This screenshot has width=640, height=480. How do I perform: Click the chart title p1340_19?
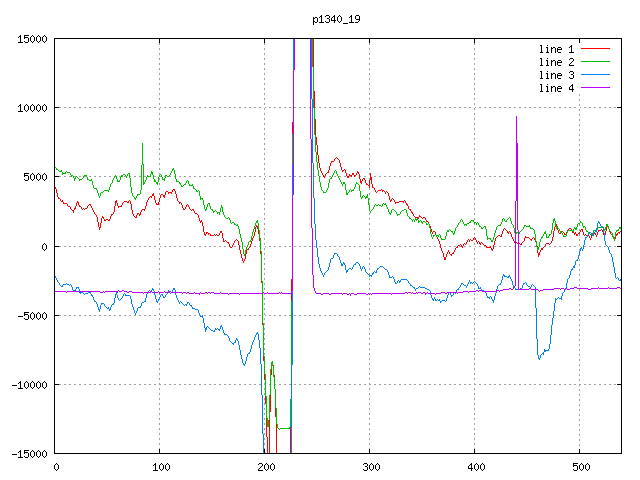(x=336, y=20)
